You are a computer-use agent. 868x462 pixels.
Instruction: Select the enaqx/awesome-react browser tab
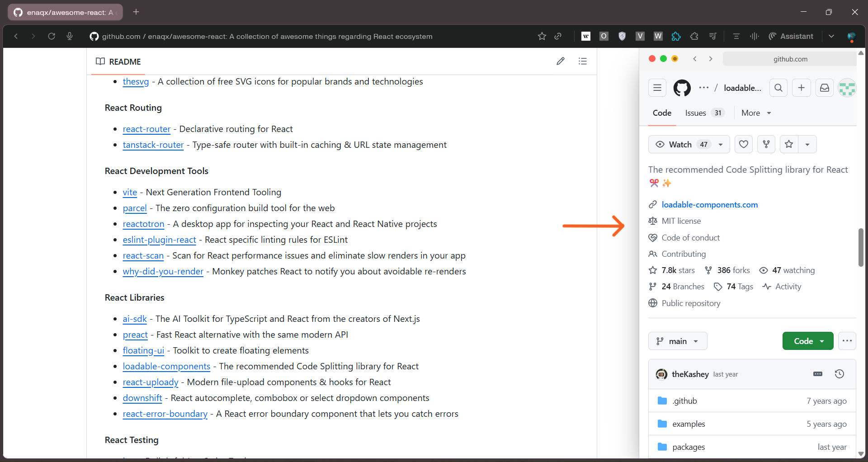[x=65, y=12]
